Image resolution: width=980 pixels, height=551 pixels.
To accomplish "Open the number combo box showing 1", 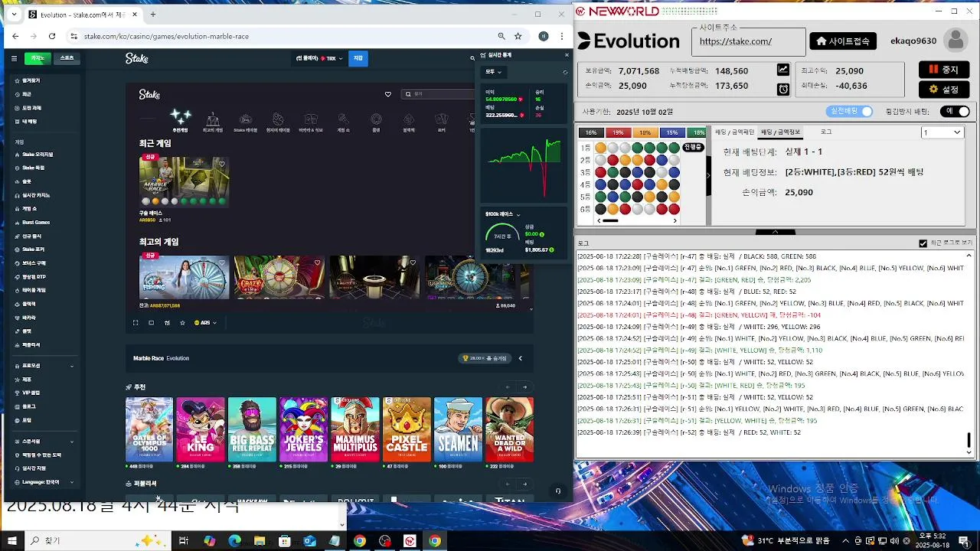I will pyautogui.click(x=942, y=132).
